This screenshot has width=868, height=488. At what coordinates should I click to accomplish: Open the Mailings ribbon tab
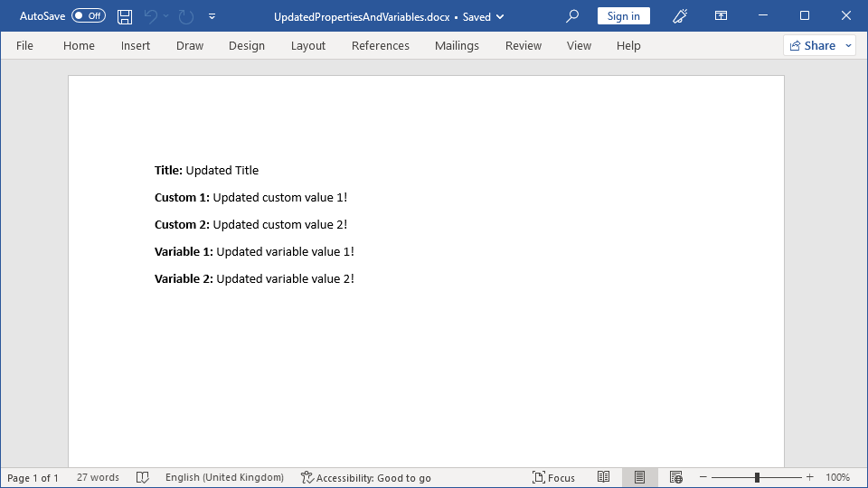click(457, 45)
